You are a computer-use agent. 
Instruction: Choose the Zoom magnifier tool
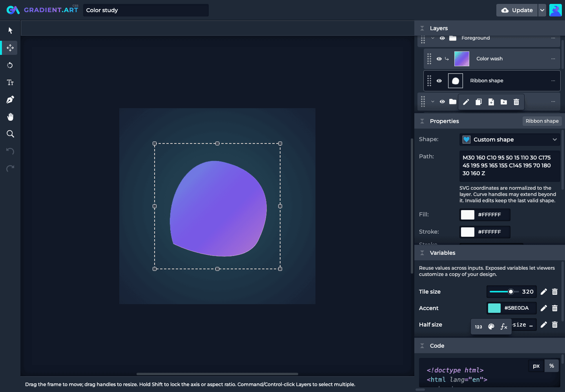(x=10, y=134)
